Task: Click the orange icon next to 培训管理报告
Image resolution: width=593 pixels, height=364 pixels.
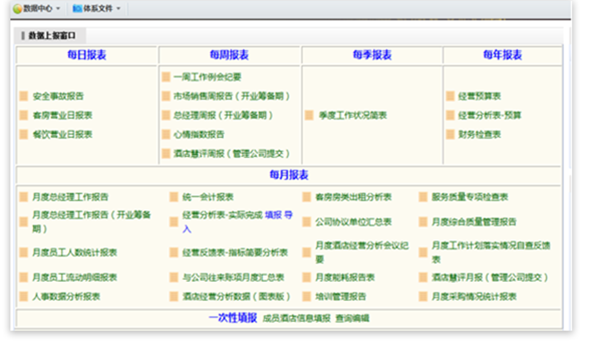Action: (x=307, y=297)
